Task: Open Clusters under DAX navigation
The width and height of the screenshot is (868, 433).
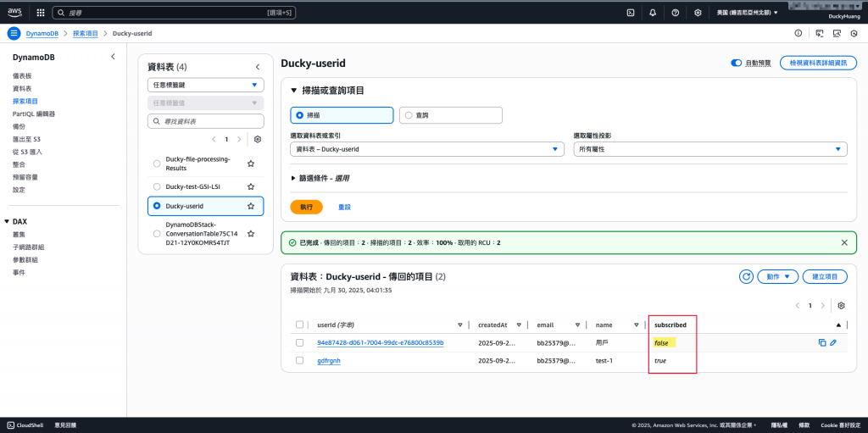Action: coord(19,234)
